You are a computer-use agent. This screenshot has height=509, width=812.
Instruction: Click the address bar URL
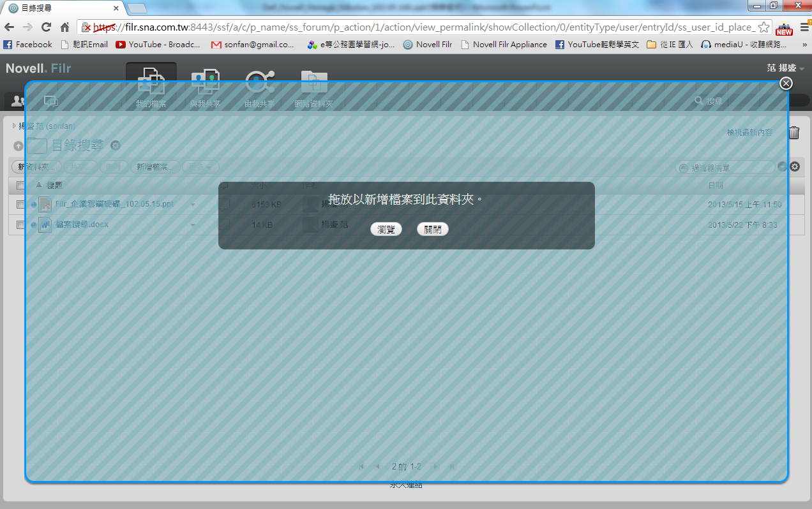425,27
